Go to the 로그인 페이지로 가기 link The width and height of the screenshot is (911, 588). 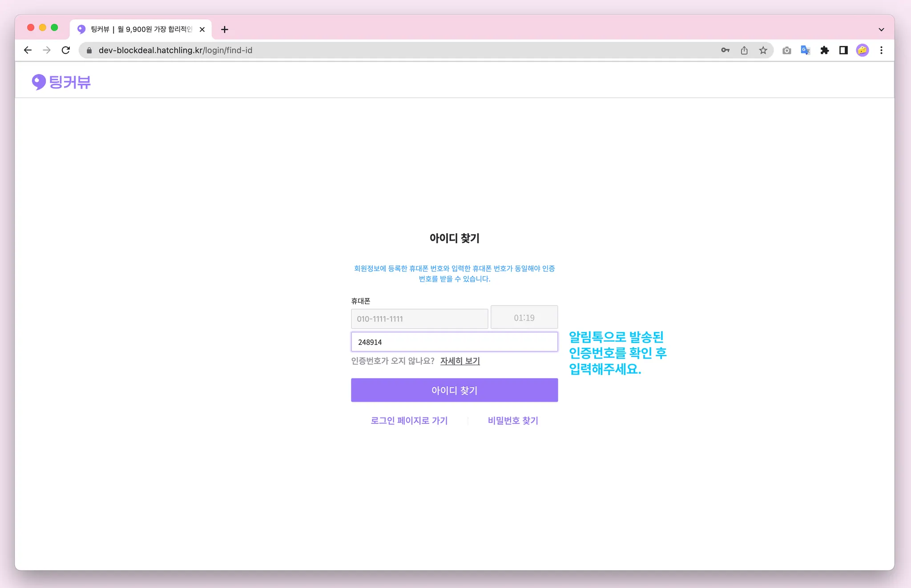pyautogui.click(x=409, y=420)
